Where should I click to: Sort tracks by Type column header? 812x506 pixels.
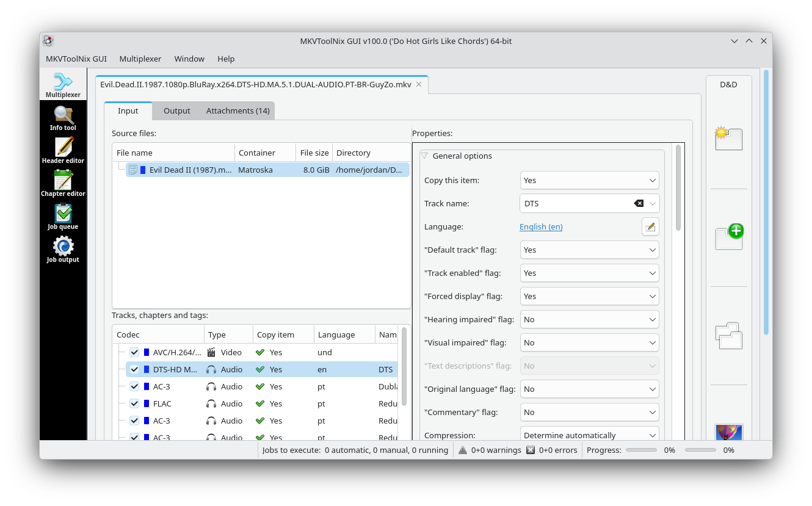pyautogui.click(x=229, y=334)
